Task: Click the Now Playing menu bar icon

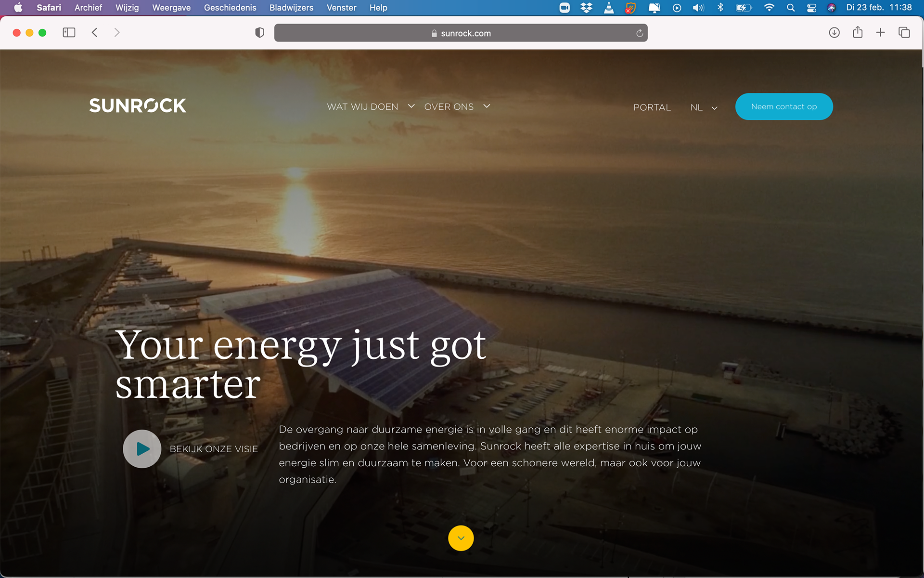Action: click(677, 8)
